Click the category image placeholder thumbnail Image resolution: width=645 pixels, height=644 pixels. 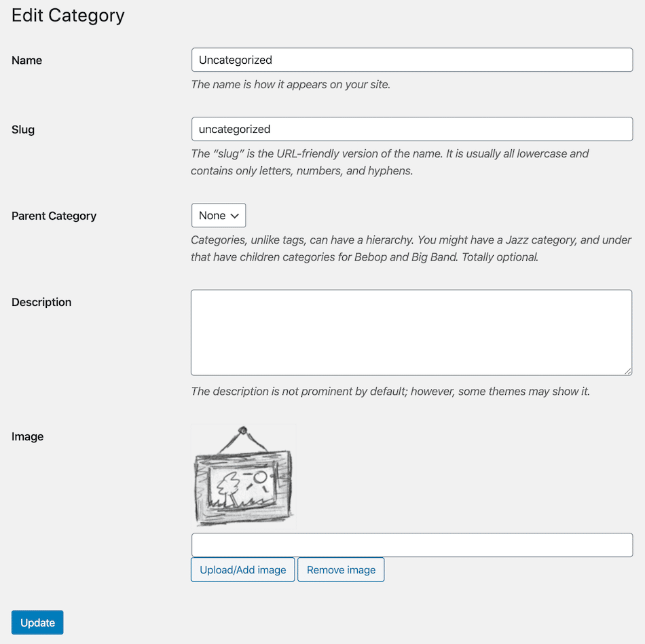(x=244, y=476)
